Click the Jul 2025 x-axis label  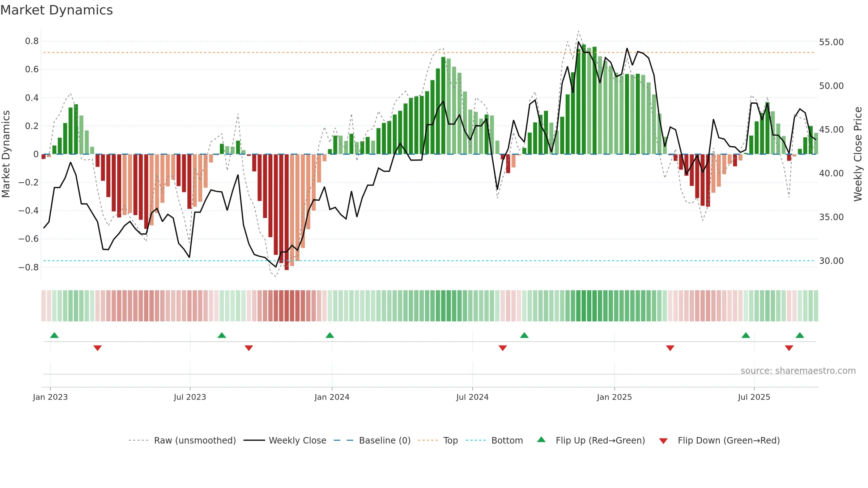click(x=754, y=397)
